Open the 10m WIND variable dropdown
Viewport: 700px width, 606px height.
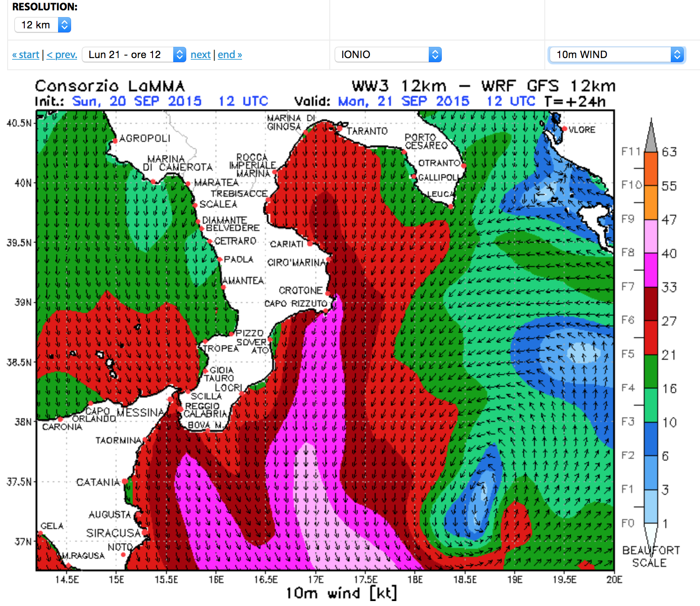[616, 54]
